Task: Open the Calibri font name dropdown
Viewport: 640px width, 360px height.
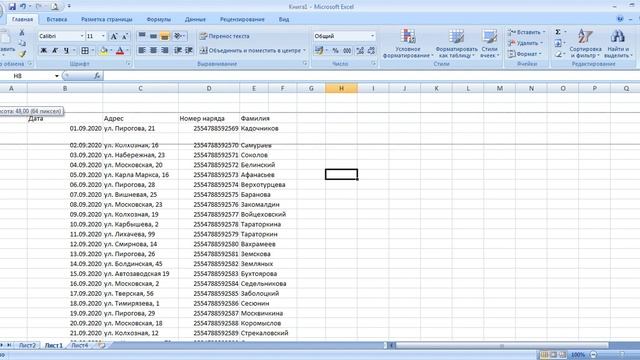Action: (82, 36)
